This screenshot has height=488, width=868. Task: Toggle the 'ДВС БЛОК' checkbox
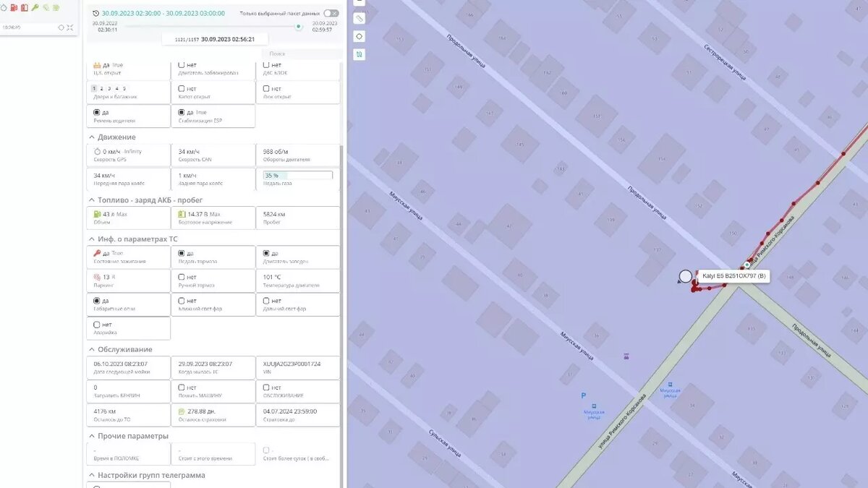pyautogui.click(x=267, y=65)
